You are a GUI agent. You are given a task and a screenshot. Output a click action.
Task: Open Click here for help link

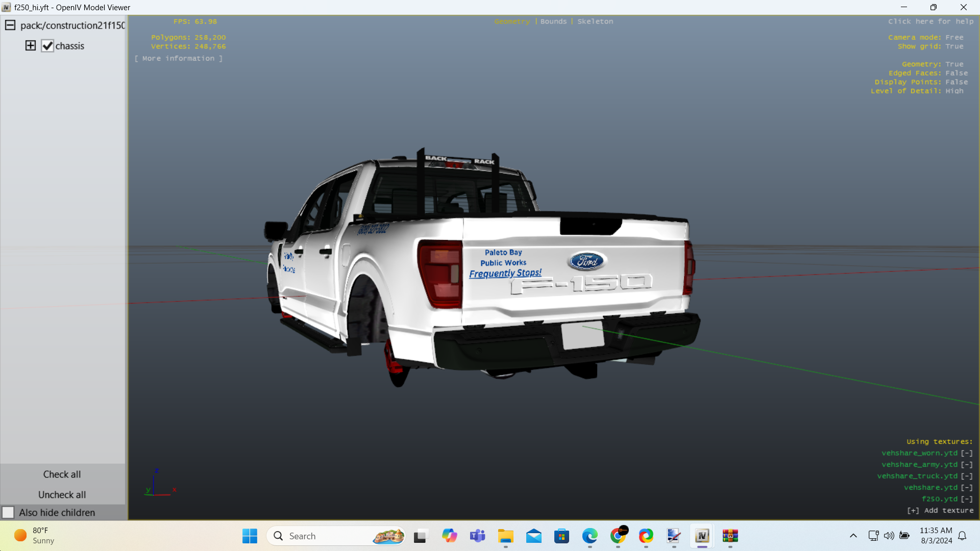930,21
